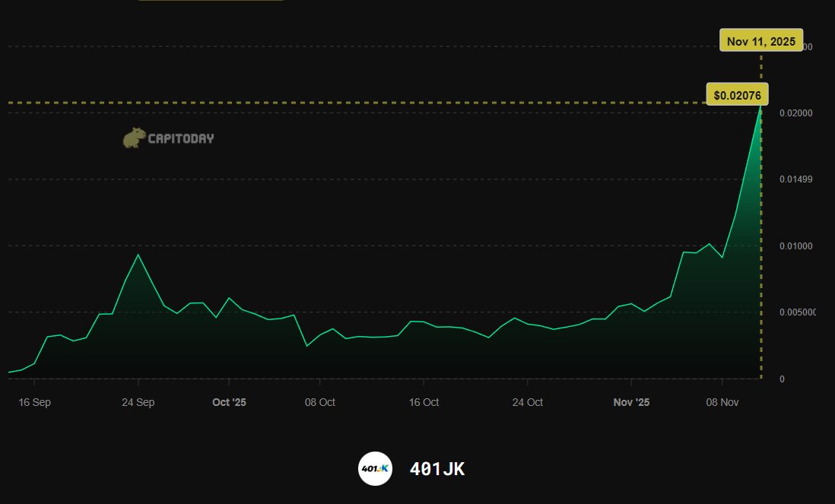
Task: Click the Nov 11, 2025 date tooltip
Action: (761, 40)
